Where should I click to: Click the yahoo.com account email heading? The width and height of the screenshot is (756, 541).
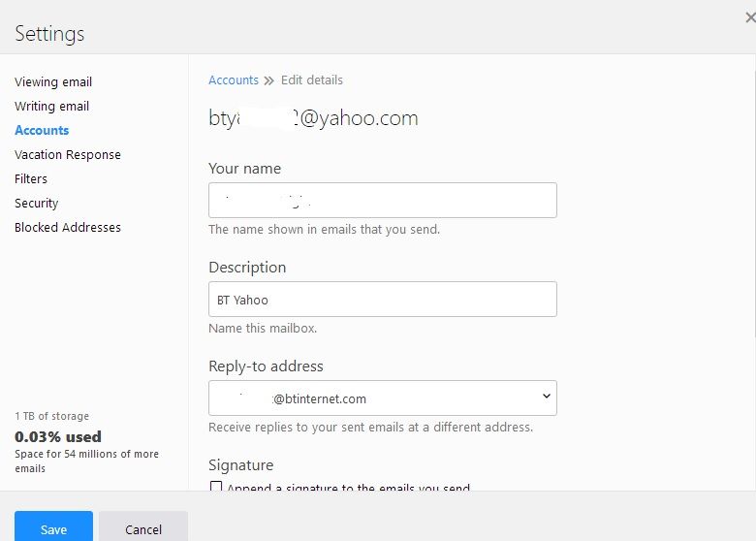[313, 119]
